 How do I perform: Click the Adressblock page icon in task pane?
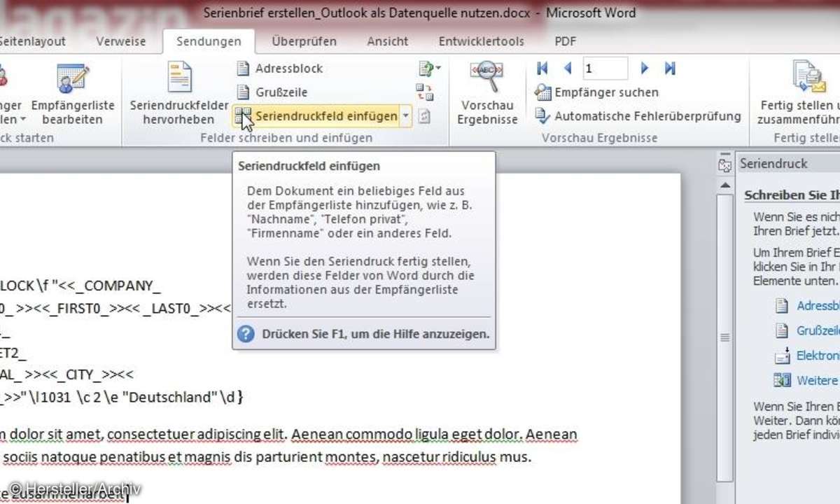pyautogui.click(x=781, y=306)
